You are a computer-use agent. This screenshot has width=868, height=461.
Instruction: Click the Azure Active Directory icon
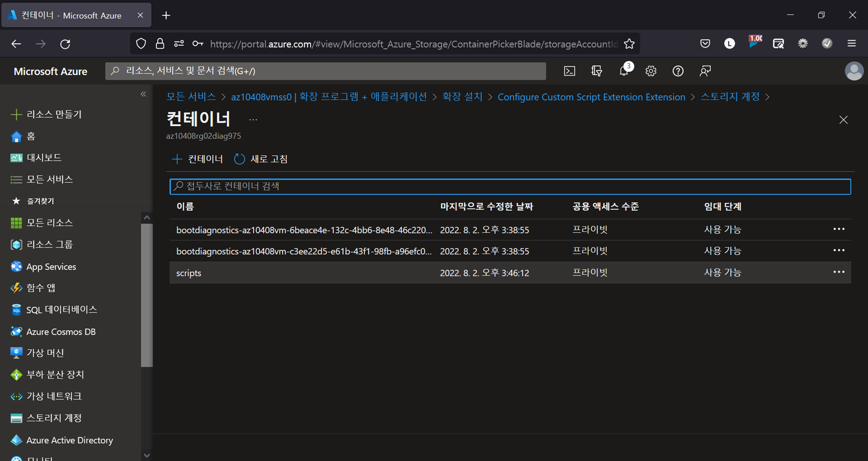[16, 440]
